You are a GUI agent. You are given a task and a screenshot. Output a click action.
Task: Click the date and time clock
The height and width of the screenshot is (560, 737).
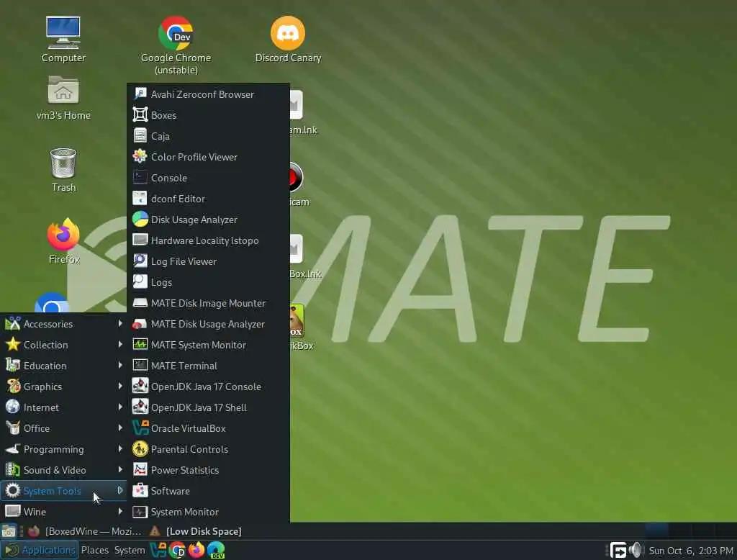point(690,550)
